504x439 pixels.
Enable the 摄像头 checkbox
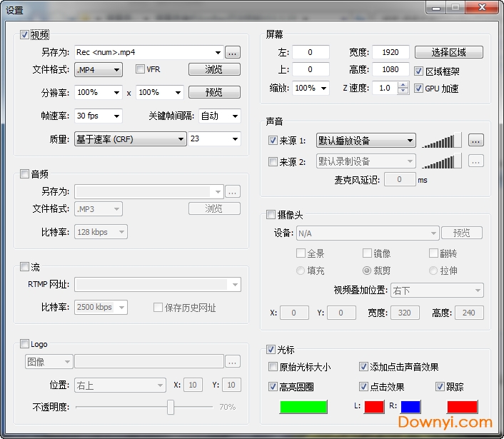[271, 214]
